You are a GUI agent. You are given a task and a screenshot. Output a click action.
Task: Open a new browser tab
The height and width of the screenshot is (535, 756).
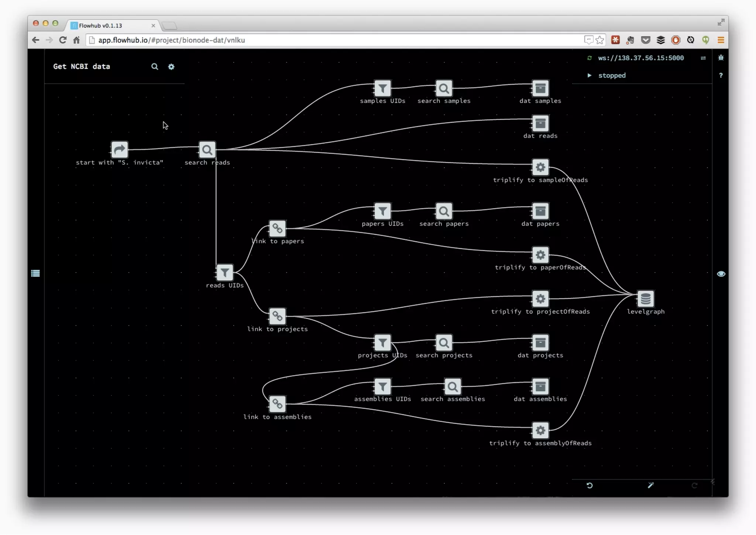[170, 25]
